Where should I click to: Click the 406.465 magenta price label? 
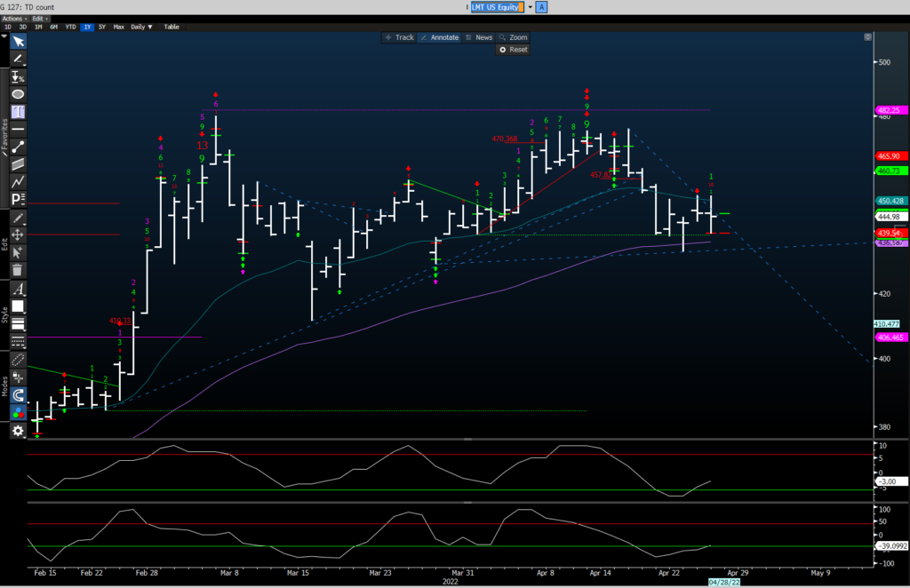890,338
